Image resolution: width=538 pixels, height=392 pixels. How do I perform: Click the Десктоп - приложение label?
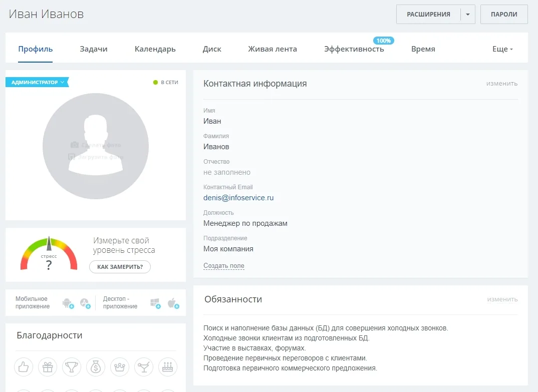(120, 302)
